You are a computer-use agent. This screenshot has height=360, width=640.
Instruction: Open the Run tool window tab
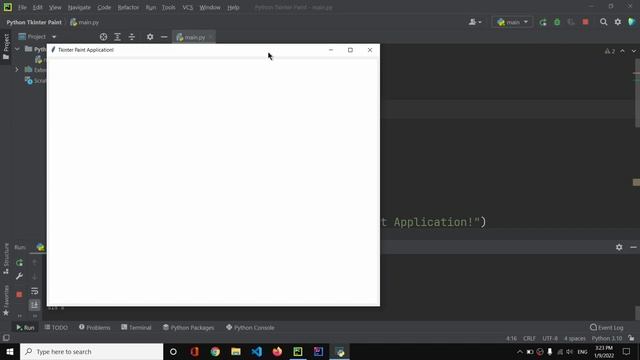point(25,327)
